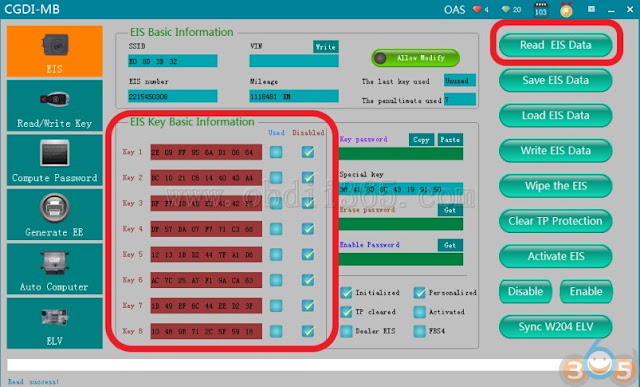Uncheck Disabled box for Key 4
640x387 pixels.
[x=308, y=229]
